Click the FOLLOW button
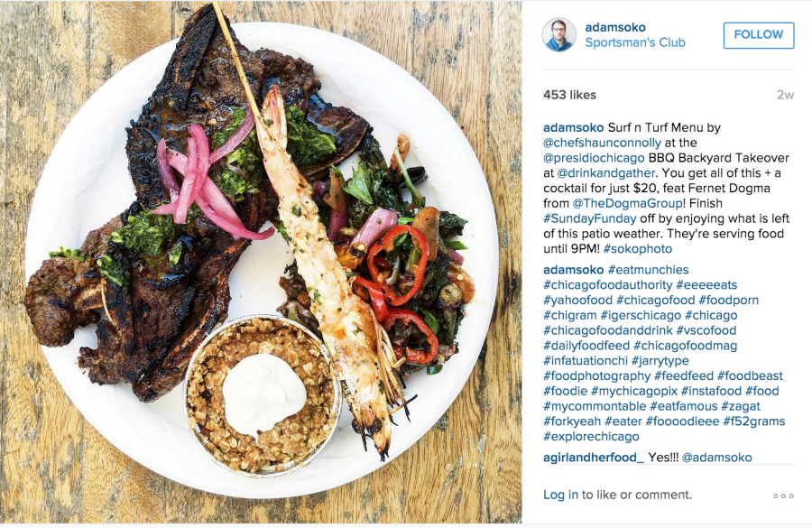 click(x=759, y=34)
